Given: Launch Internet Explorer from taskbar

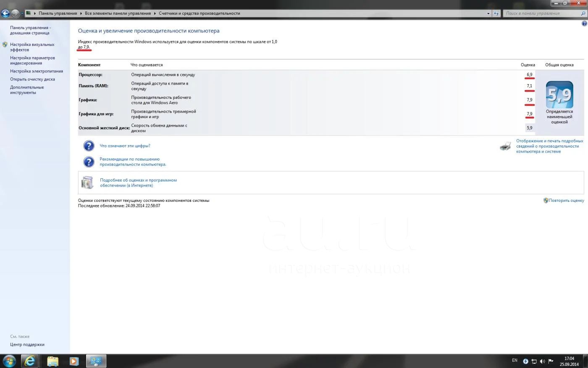Looking at the screenshot, I should tap(30, 361).
